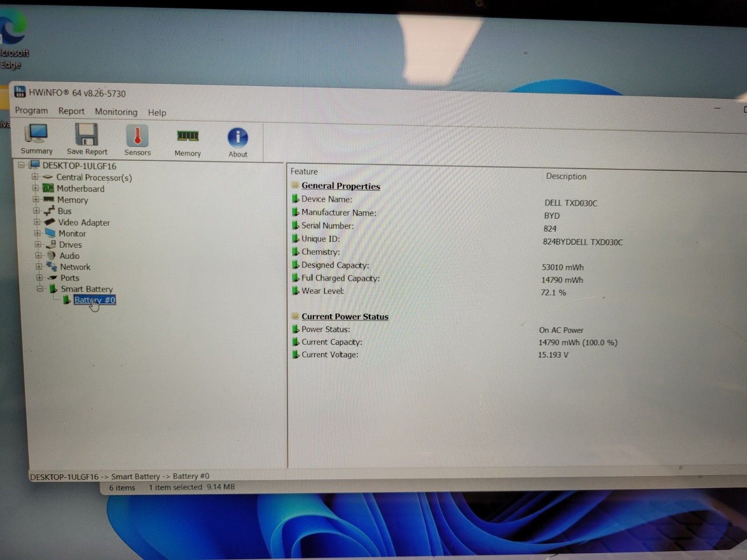Collapse the Smart Battery node

40,288
